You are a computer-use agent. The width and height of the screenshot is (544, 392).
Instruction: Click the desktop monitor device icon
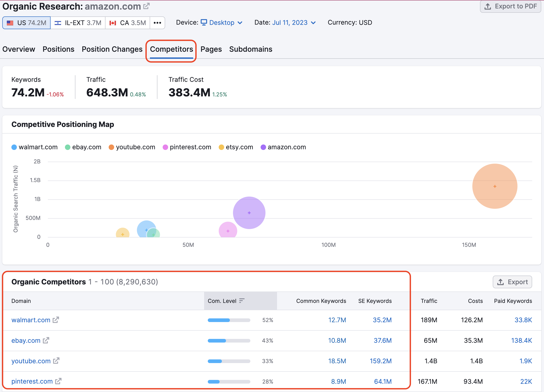point(204,22)
